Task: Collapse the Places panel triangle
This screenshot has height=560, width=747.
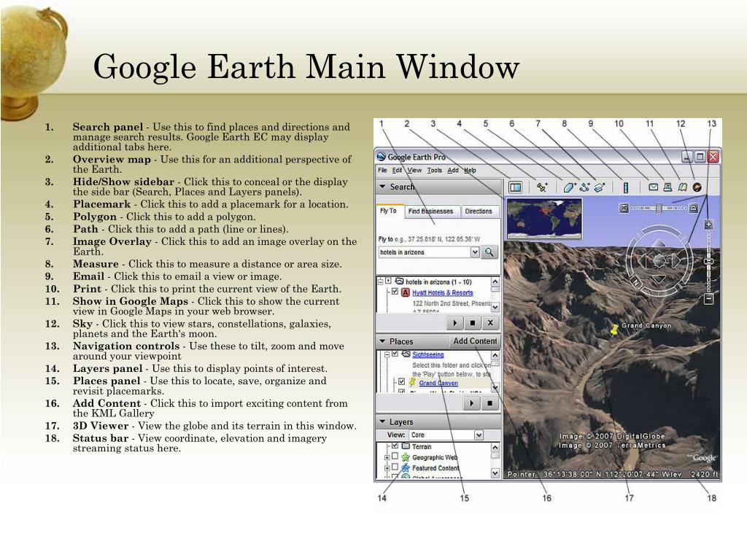Action: [382, 341]
